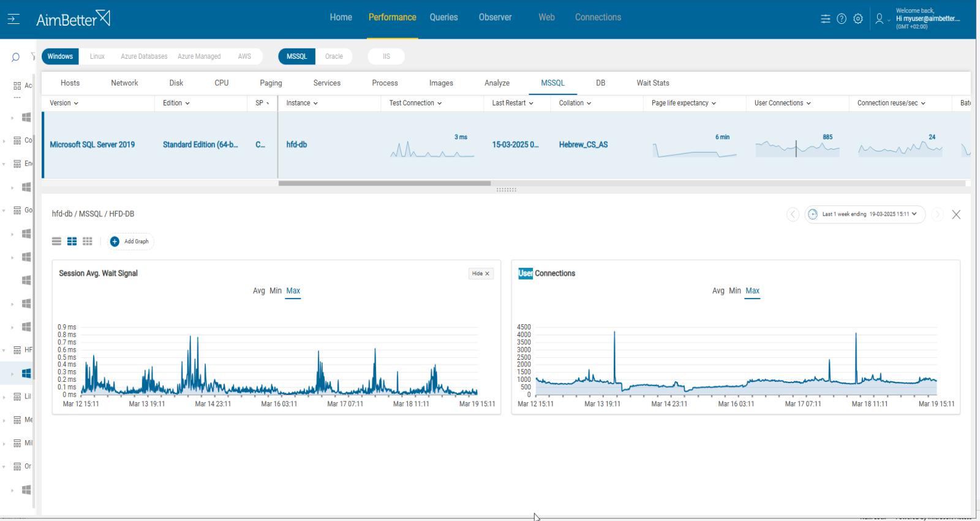Switch to the Paging tab
Image resolution: width=980 pixels, height=521 pixels.
(x=271, y=83)
